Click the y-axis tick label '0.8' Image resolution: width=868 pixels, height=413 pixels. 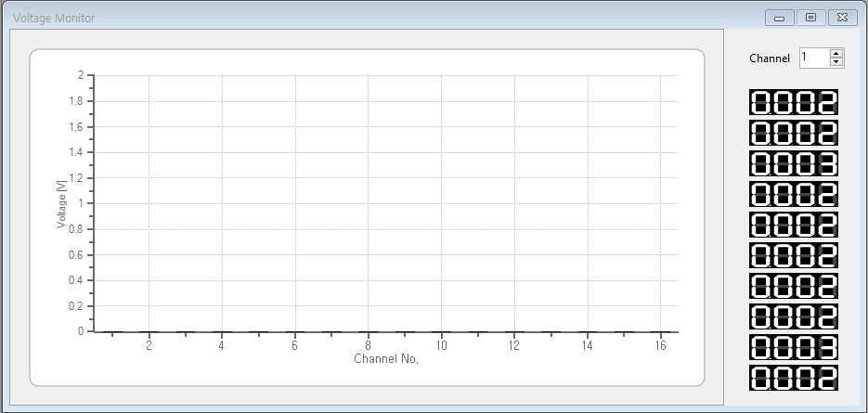click(x=76, y=229)
